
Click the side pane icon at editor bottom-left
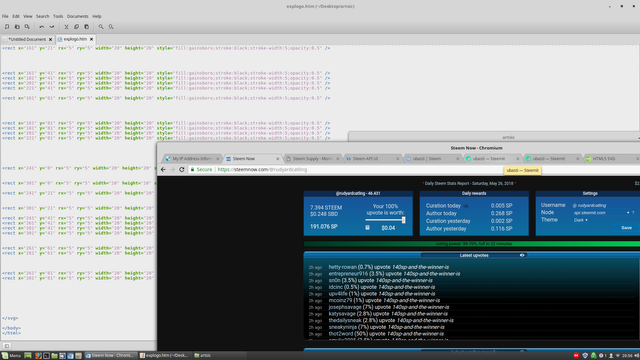(x=7, y=346)
